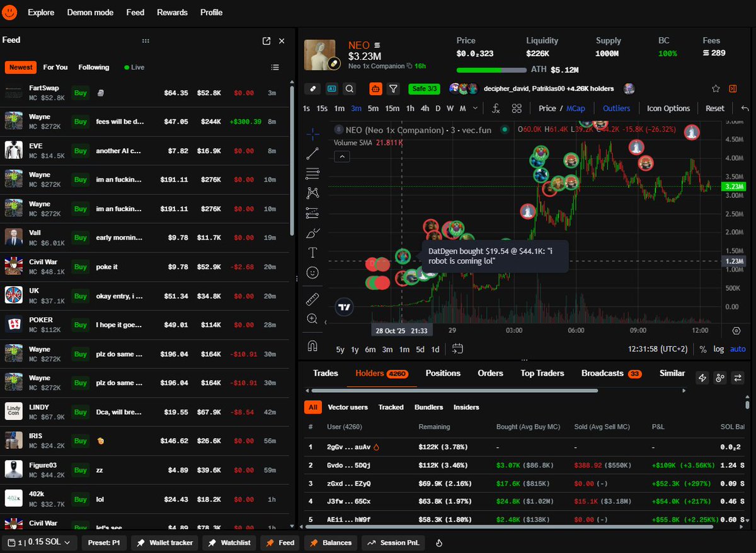Select the trend line drawing tool
Screen dimensions: 756x553
coord(312,153)
